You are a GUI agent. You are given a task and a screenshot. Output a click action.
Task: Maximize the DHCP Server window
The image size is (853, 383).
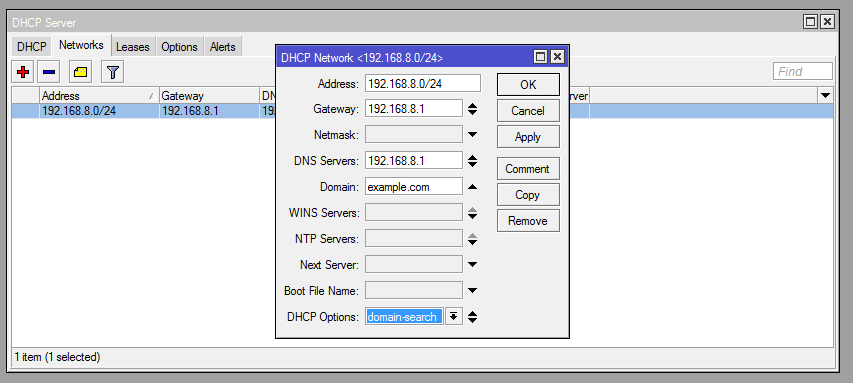(810, 22)
